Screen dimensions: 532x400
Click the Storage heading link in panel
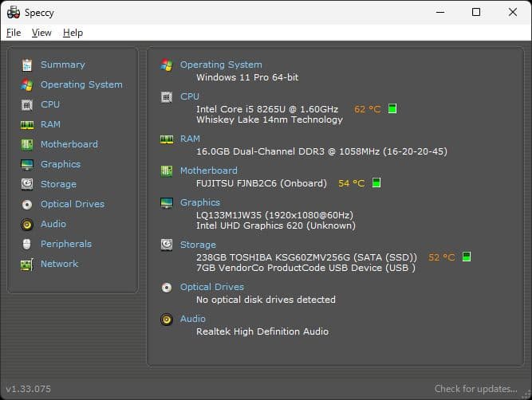[198, 245]
